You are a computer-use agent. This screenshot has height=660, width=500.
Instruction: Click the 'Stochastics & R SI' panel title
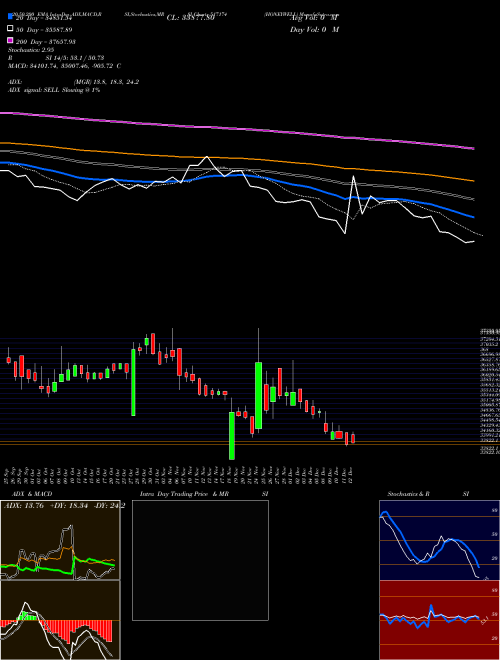pyautogui.click(x=428, y=494)
